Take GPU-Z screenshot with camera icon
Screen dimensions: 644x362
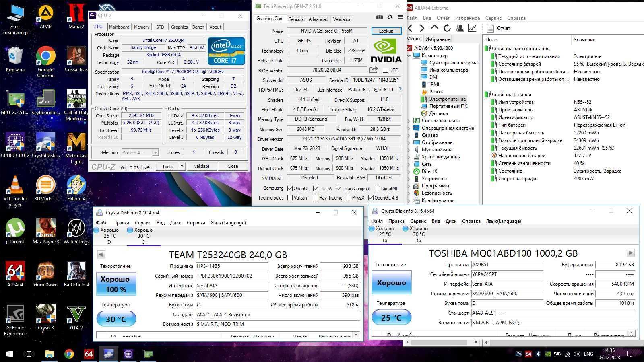click(379, 17)
